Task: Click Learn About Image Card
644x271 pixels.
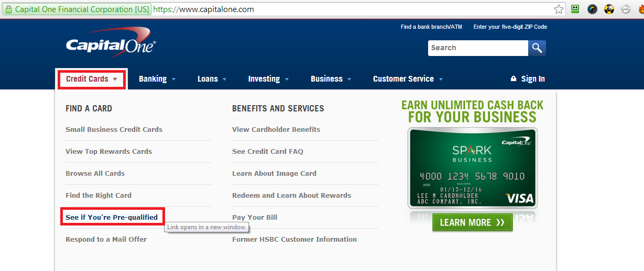Action: click(x=274, y=173)
